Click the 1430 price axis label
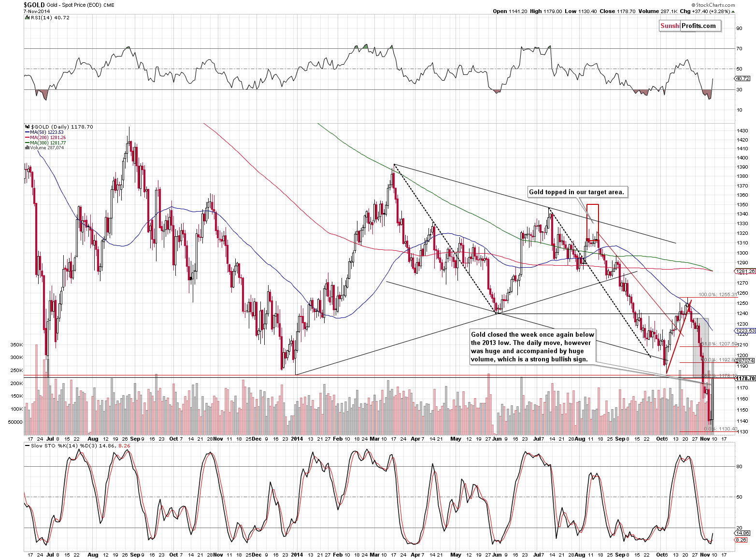Image resolution: width=756 pixels, height=559 pixels. click(742, 131)
